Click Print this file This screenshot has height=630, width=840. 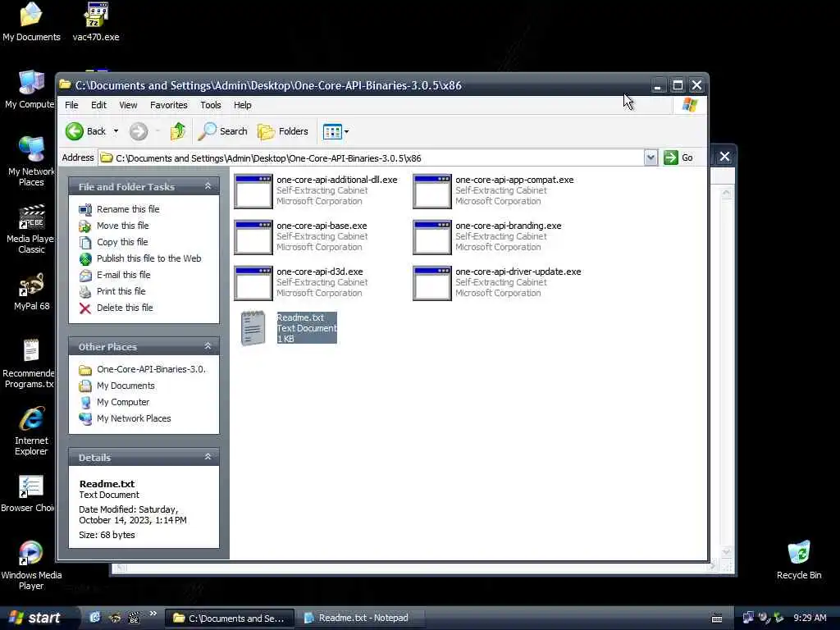click(x=112, y=291)
